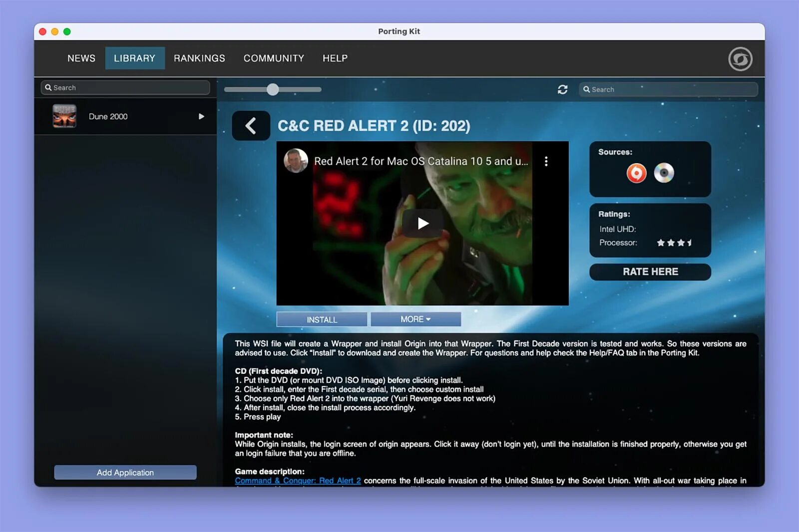Minimize the Porting Kit window
Viewport: 799px width, 532px height.
55,31
